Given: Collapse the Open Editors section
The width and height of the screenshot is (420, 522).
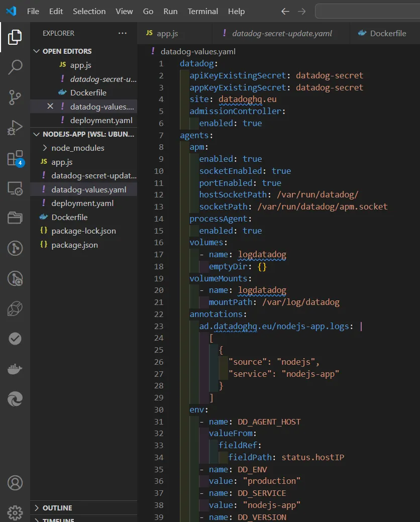Looking at the screenshot, I should pyautogui.click(x=84, y=51).
